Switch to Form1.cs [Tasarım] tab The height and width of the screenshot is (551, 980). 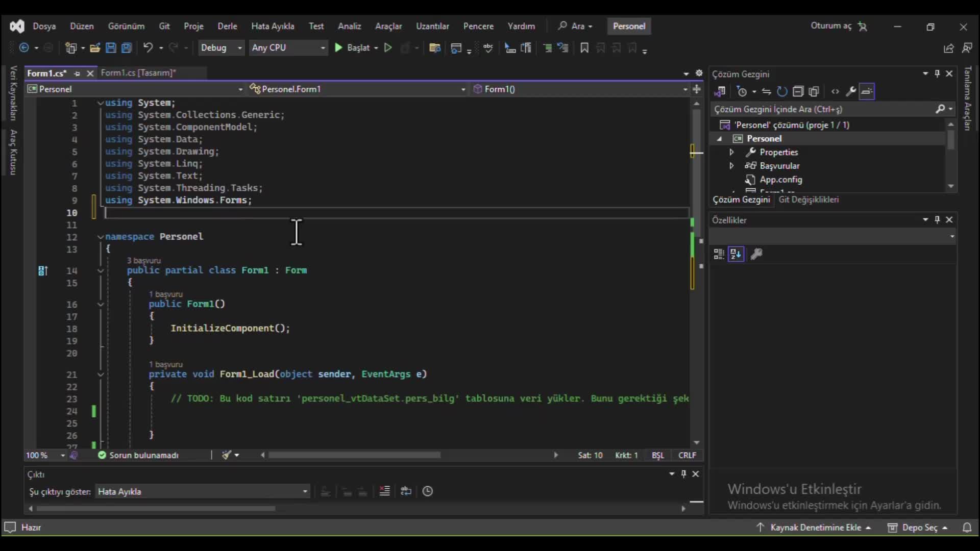[138, 73]
